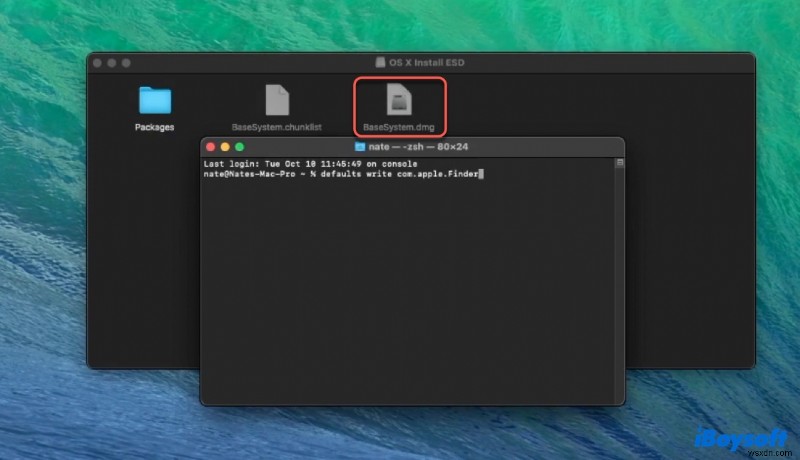Click the BaseSystem.chunklist file name
This screenshot has width=800, height=460.
[277, 127]
